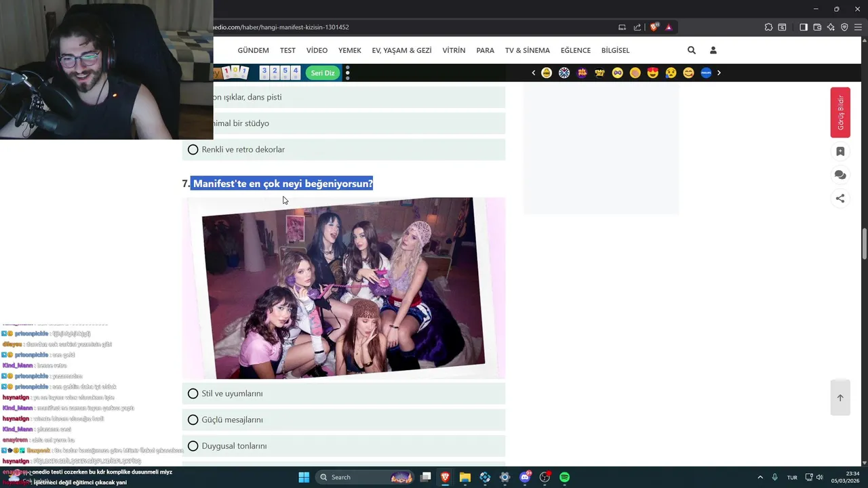Click the heart-eyes emoji in reaction bar
The height and width of the screenshot is (488, 868).
coord(653,73)
